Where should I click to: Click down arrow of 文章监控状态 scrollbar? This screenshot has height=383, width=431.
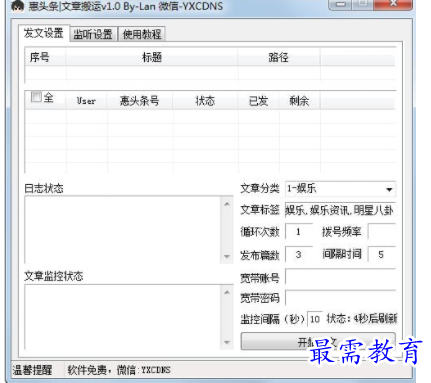click(x=227, y=342)
